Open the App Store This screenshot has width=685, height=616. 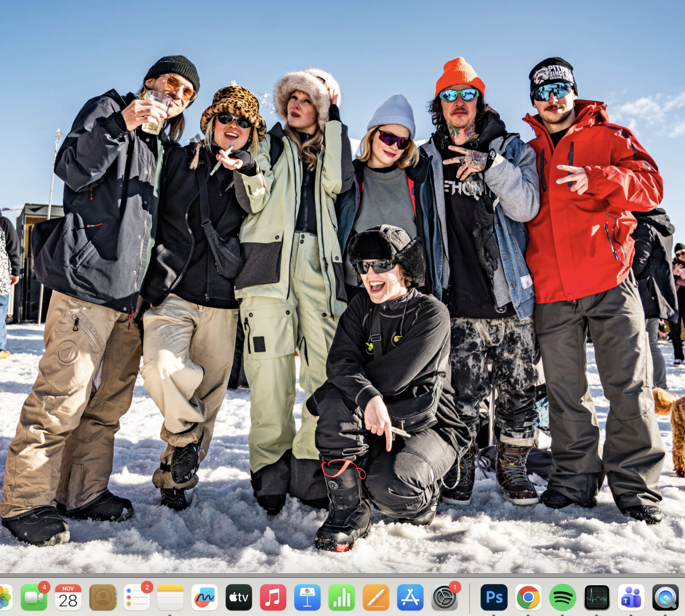(410, 597)
